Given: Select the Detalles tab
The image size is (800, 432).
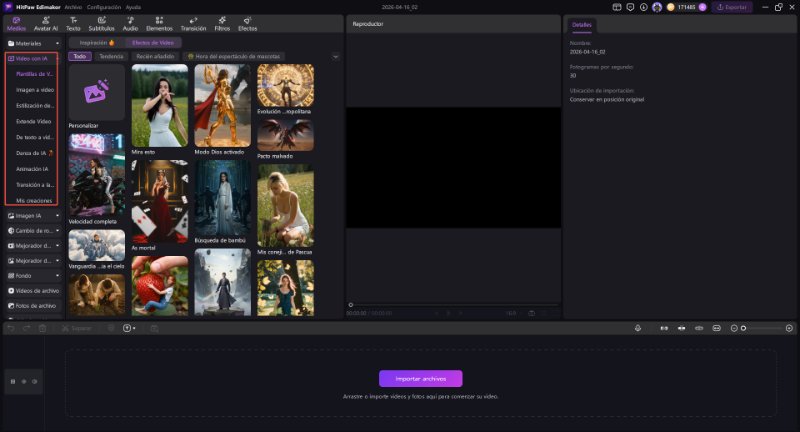Looking at the screenshot, I should coord(582,24).
